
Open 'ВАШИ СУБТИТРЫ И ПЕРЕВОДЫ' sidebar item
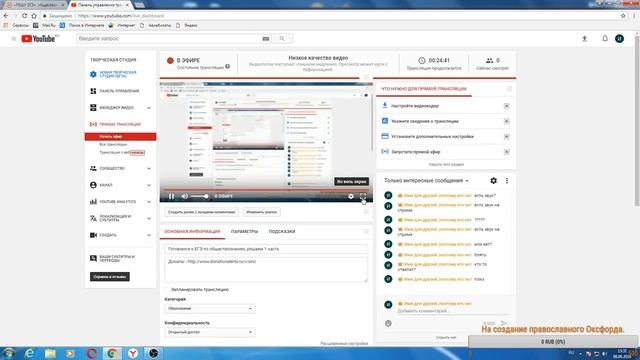pyautogui.click(x=117, y=258)
